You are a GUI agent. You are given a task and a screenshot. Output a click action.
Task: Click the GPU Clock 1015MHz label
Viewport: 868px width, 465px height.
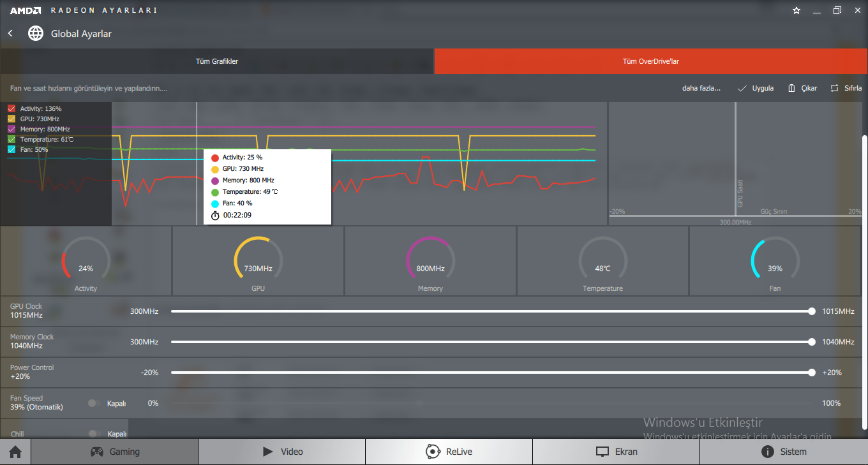tap(26, 311)
